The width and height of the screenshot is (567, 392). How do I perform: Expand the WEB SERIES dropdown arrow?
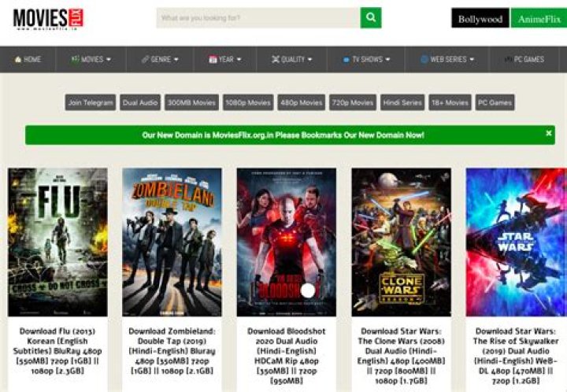472,59
